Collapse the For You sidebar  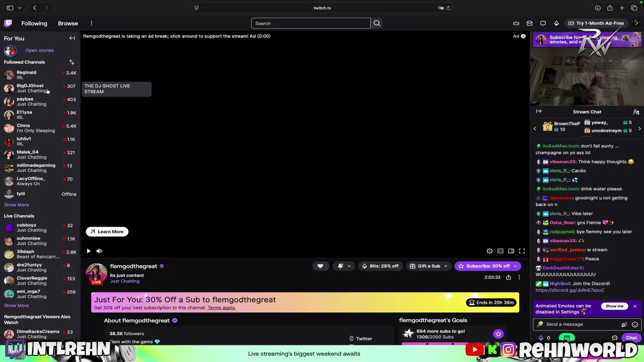(x=72, y=38)
